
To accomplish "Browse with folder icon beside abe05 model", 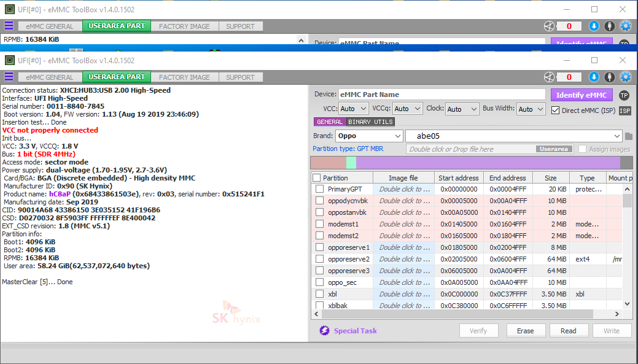I will [x=629, y=136].
